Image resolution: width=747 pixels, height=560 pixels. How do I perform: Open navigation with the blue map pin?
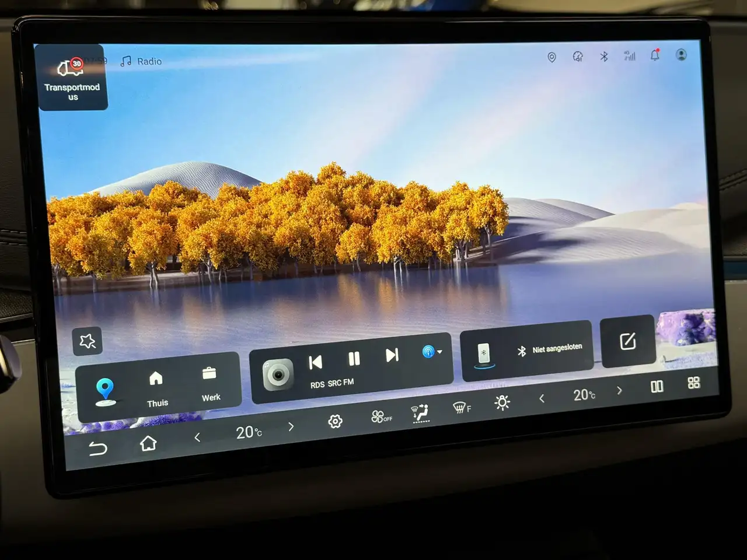tap(105, 392)
